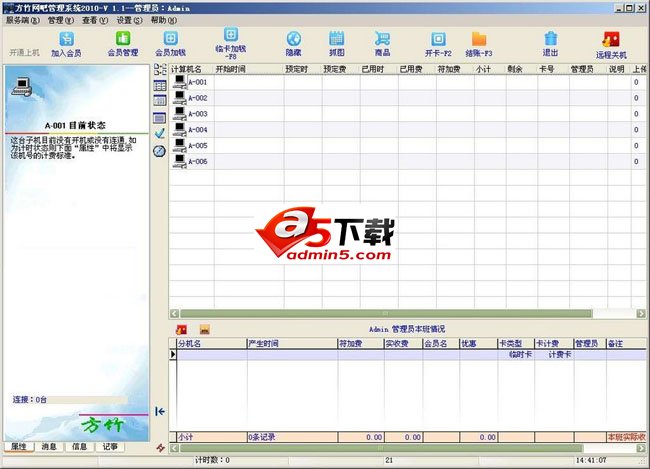Click the 加入会员 toolbar icon
Viewport: 650px width, 469px height.
[66, 44]
